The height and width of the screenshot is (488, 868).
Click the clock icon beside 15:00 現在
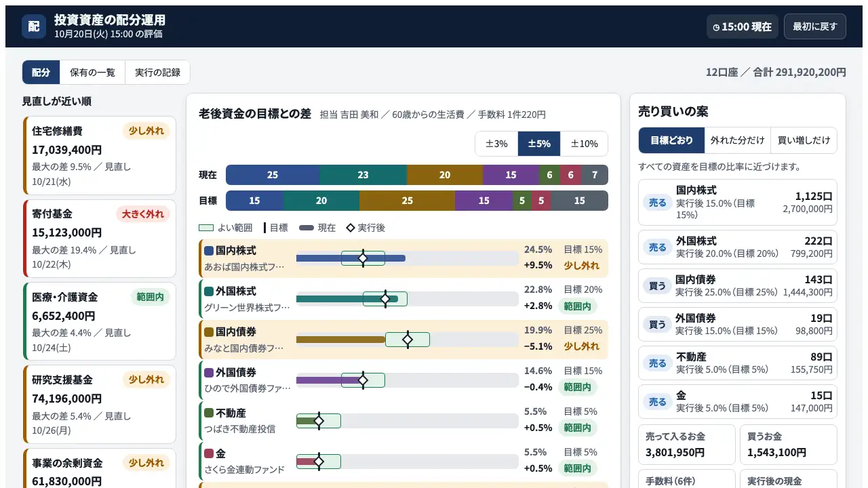[x=716, y=27]
